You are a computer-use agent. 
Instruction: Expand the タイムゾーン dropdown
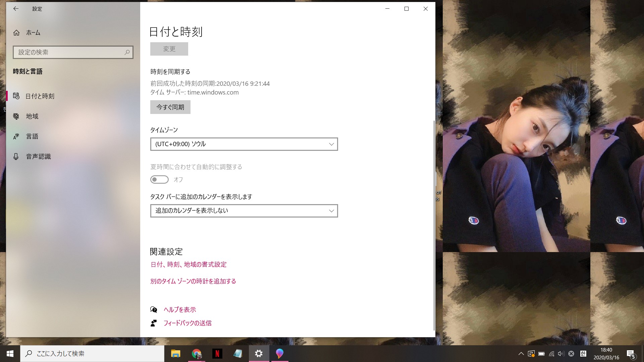tap(244, 144)
